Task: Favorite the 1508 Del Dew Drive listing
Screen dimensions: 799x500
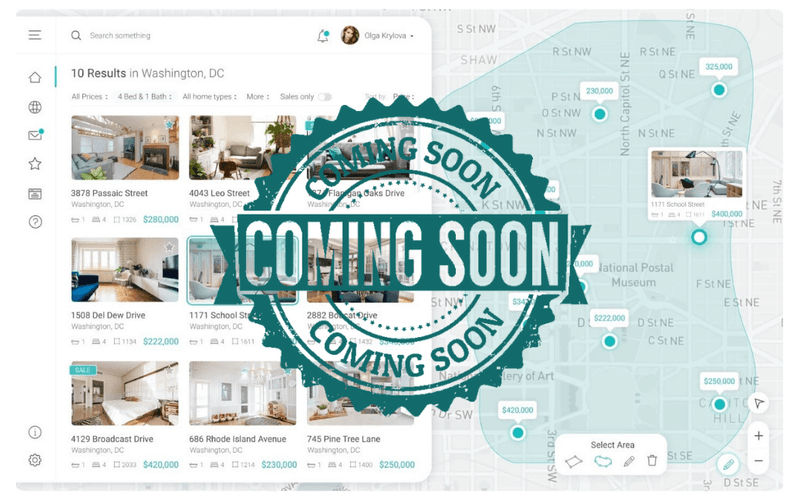Action: tap(169, 247)
